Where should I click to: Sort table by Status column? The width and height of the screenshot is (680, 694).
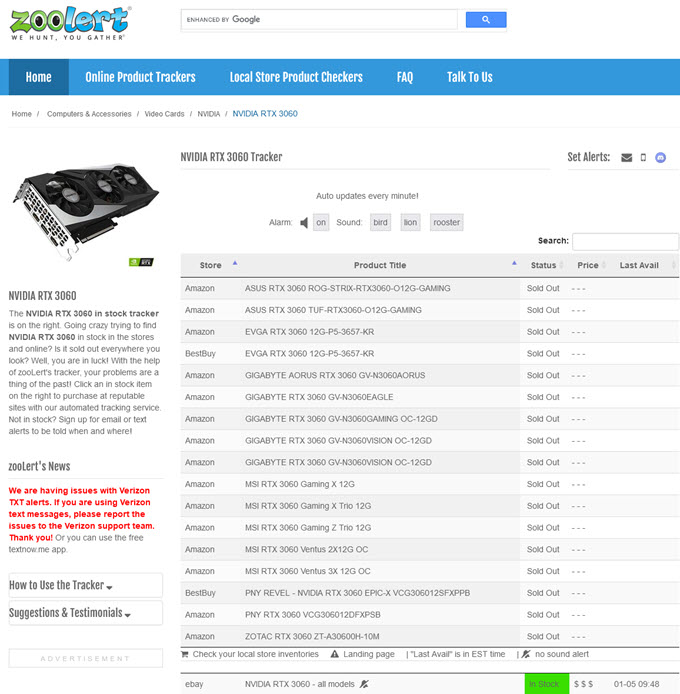[x=544, y=265]
